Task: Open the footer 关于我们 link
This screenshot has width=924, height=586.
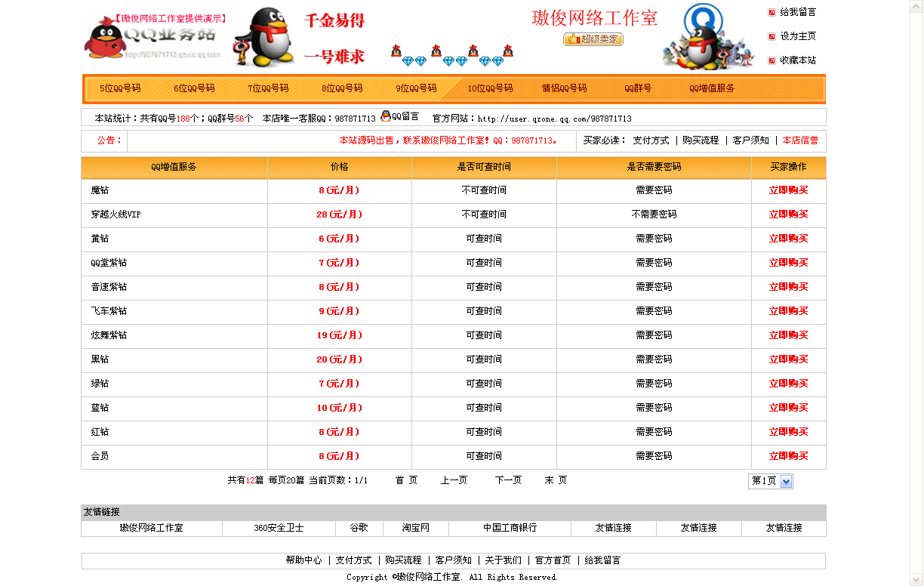Action: (503, 560)
